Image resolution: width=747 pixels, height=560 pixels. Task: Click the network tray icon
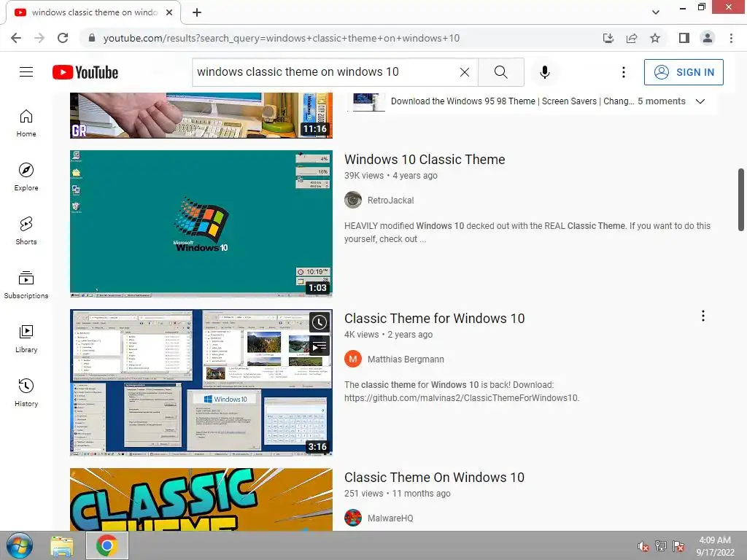click(661, 546)
